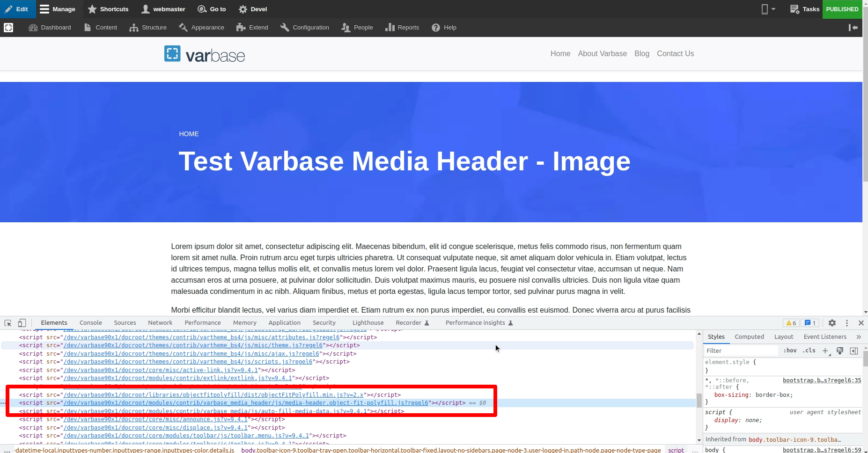Viewport: 868px width, 453px height.
Task: Switch to the Sources tab
Action: [x=125, y=323]
